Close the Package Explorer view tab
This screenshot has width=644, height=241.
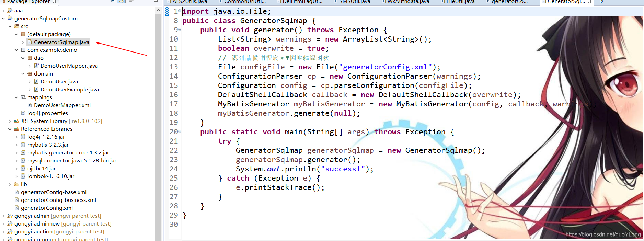(x=54, y=2)
